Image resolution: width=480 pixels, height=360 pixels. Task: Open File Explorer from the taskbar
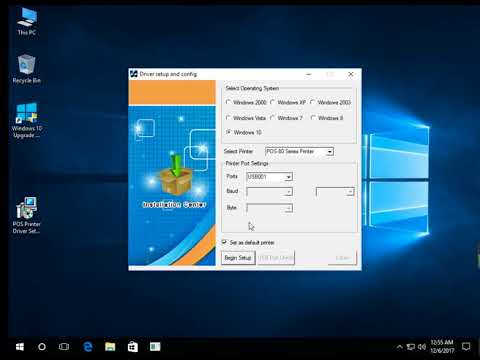(110, 347)
